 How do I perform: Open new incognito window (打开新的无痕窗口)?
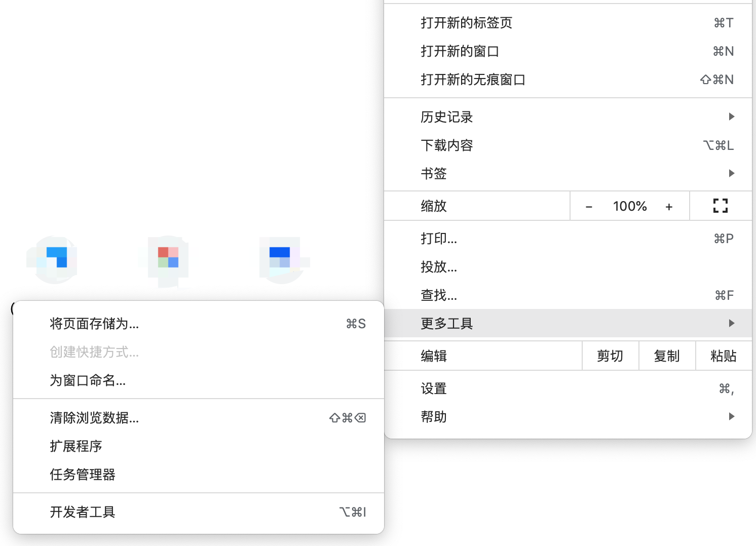click(568, 80)
